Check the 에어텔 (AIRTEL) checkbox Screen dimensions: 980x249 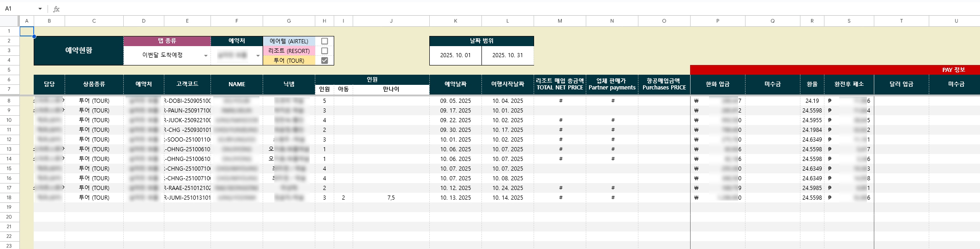coord(325,41)
